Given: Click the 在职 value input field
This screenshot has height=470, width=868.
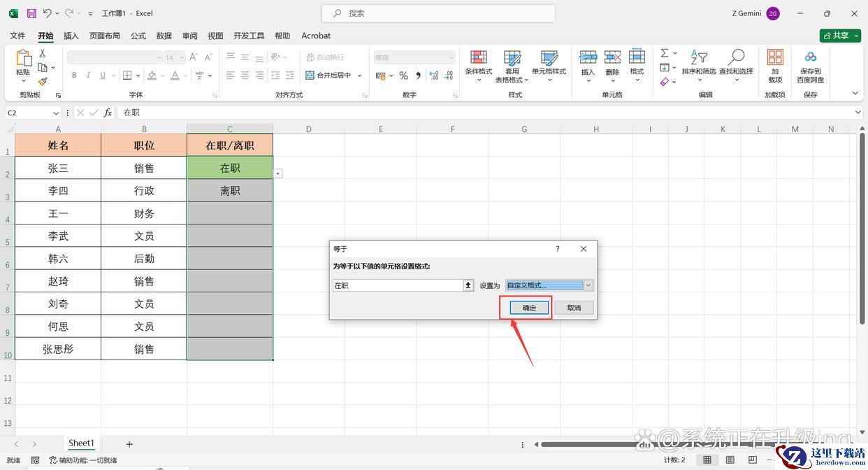Looking at the screenshot, I should tap(397, 285).
